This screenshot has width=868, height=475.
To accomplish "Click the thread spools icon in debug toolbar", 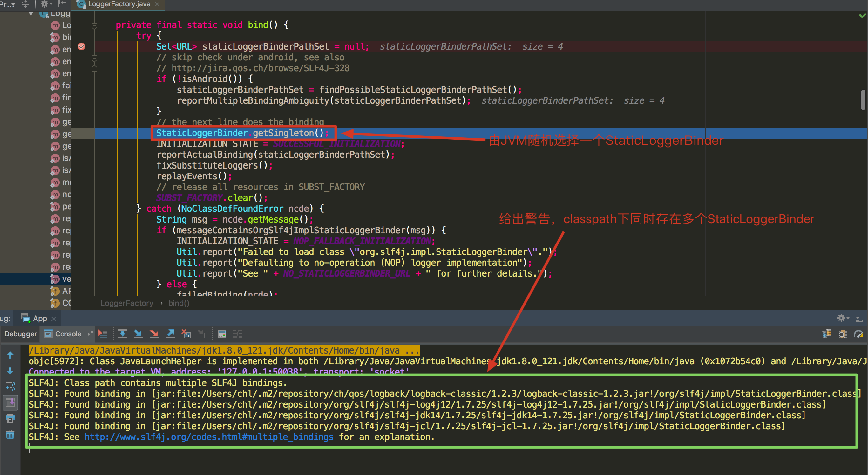I will coord(826,334).
